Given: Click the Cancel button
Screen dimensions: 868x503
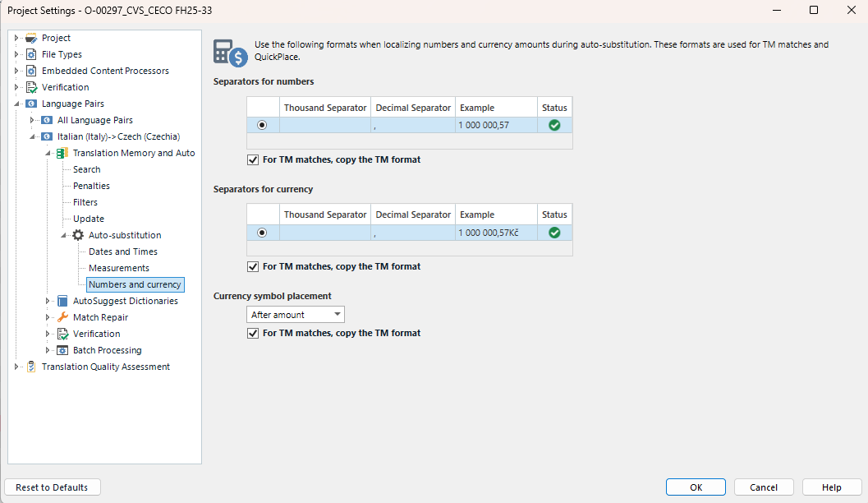Looking at the screenshot, I should coord(764,487).
